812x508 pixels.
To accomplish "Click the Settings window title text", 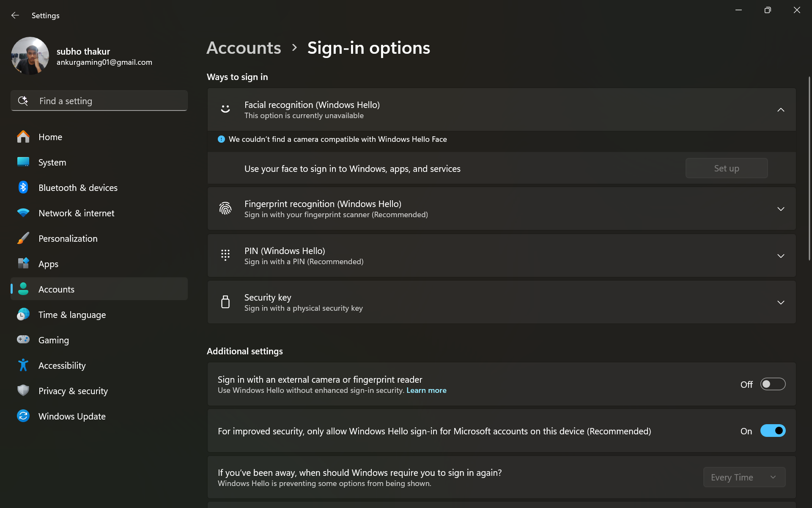I will coord(46,16).
